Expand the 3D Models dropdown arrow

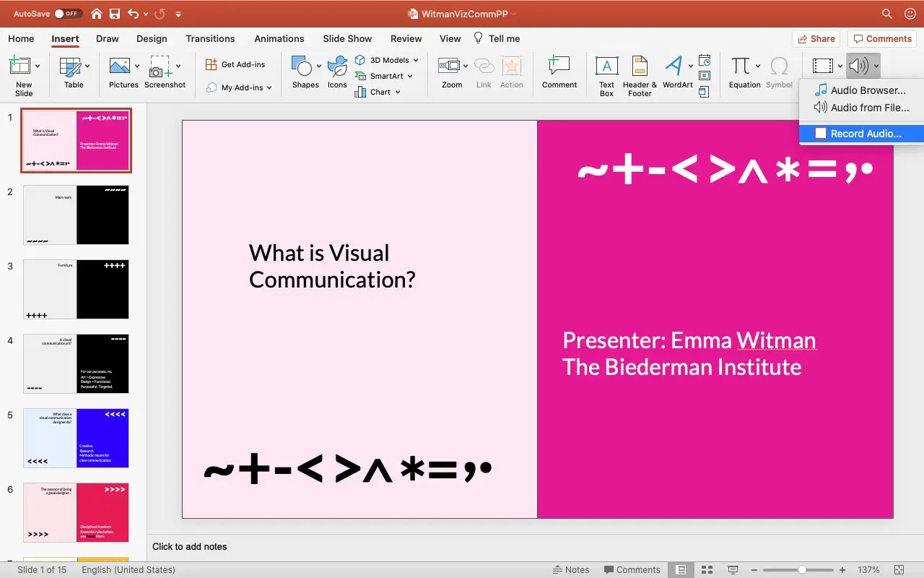(x=416, y=60)
